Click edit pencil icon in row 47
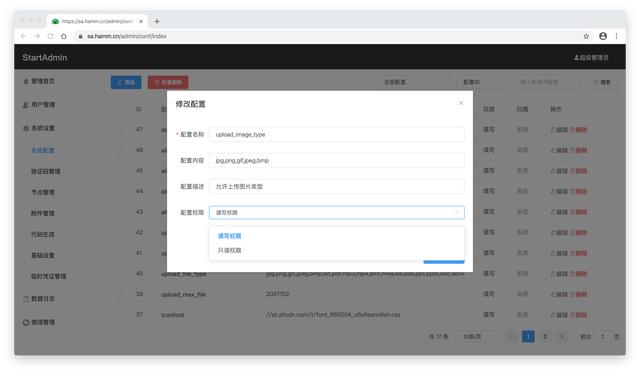This screenshot has width=640, height=373. click(x=553, y=129)
